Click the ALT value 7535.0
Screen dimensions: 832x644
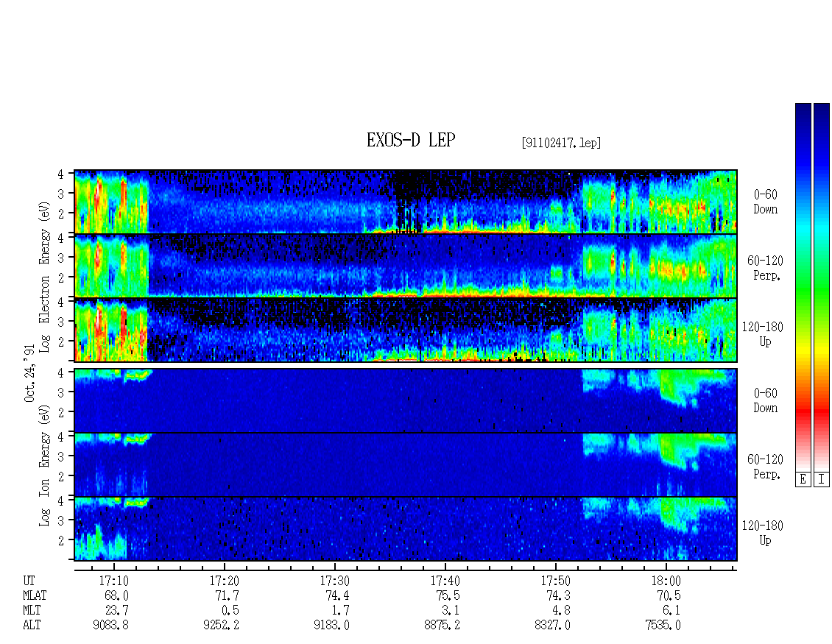click(663, 626)
